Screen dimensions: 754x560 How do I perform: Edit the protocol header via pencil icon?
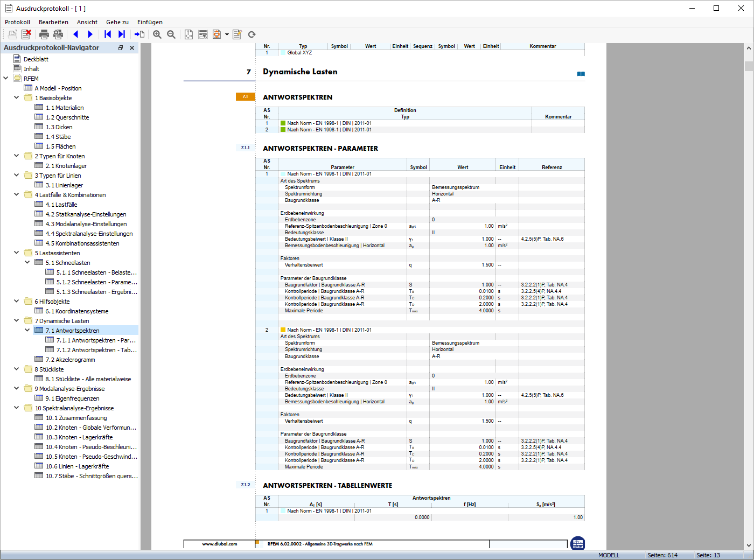point(237,34)
